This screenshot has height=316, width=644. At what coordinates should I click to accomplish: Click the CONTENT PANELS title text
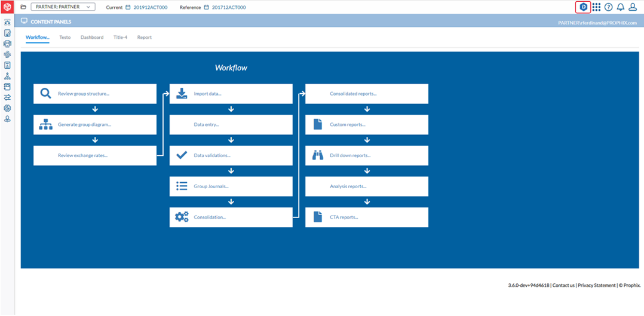coord(51,21)
